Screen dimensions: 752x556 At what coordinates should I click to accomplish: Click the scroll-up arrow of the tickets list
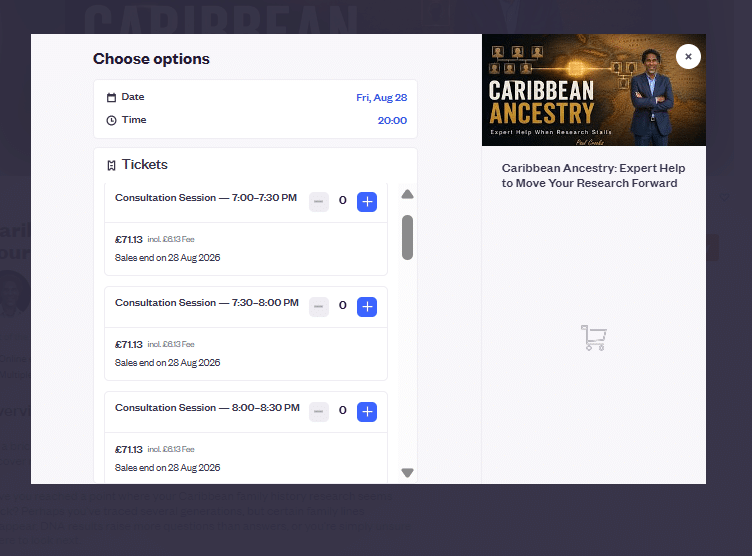pos(407,194)
